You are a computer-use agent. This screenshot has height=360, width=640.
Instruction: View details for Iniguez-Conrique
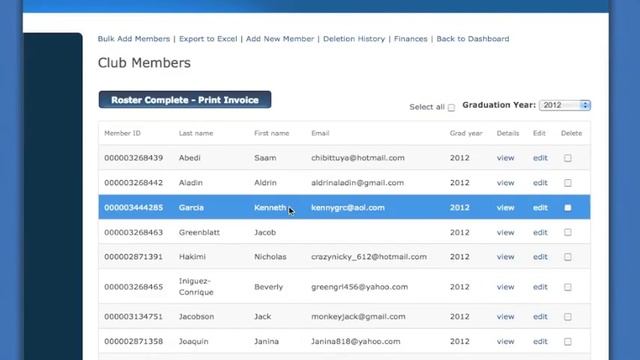(x=505, y=287)
